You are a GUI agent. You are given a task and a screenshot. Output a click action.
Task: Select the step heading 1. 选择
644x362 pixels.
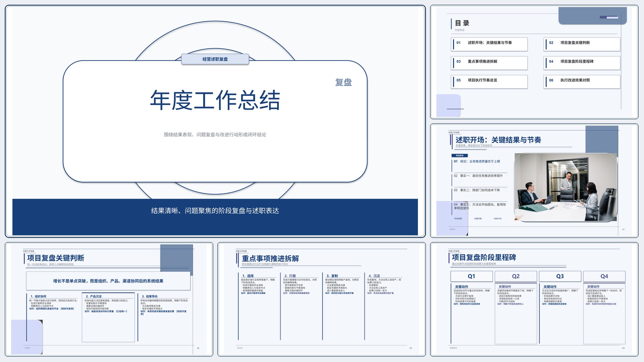click(248, 276)
